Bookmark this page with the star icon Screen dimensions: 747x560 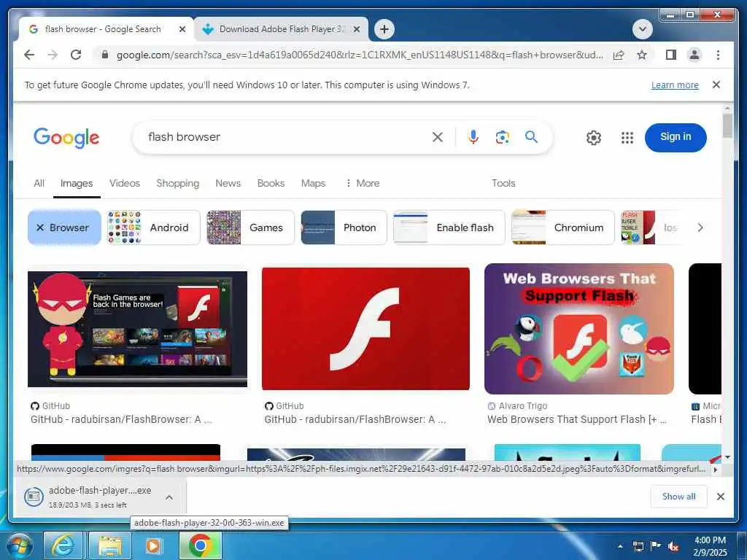pos(642,55)
